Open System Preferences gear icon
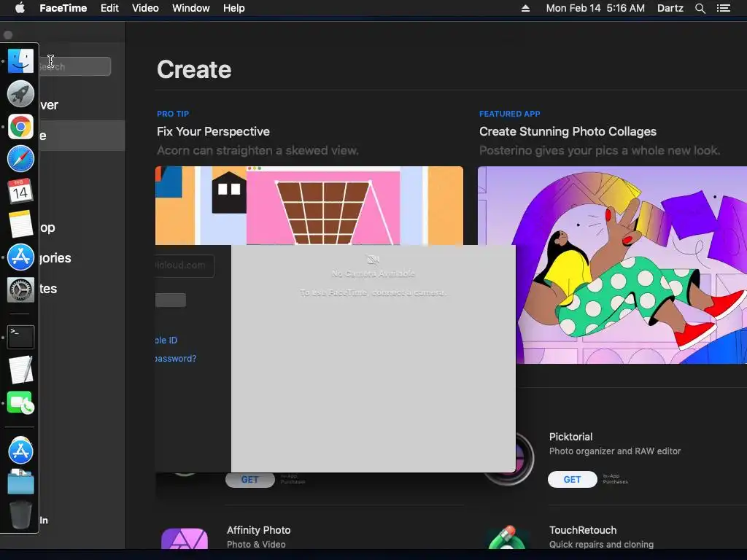The width and height of the screenshot is (747, 560). point(20,289)
